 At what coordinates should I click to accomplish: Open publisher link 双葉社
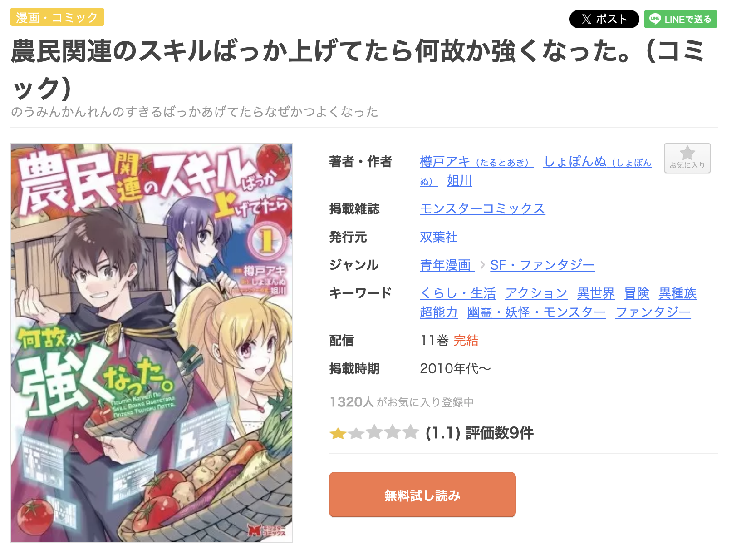439,237
